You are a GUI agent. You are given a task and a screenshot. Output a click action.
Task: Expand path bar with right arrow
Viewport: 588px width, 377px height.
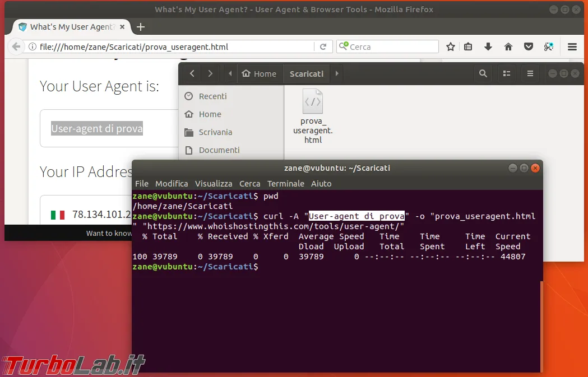[x=337, y=73]
